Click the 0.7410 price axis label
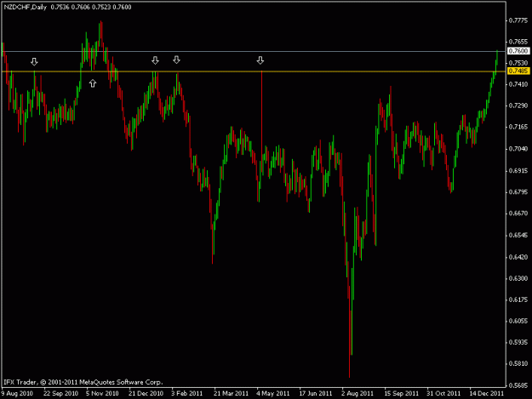The width and height of the screenshot is (532, 399). pos(518,84)
